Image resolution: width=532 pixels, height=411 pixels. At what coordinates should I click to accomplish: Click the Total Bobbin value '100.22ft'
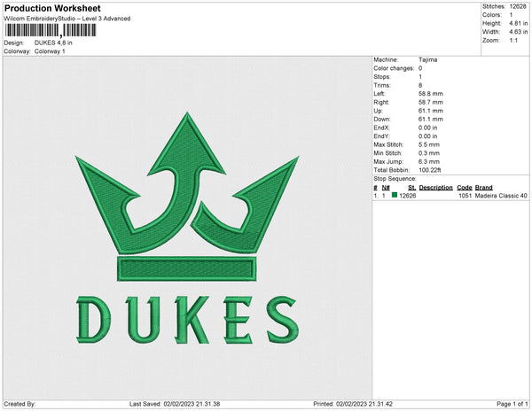(430, 170)
